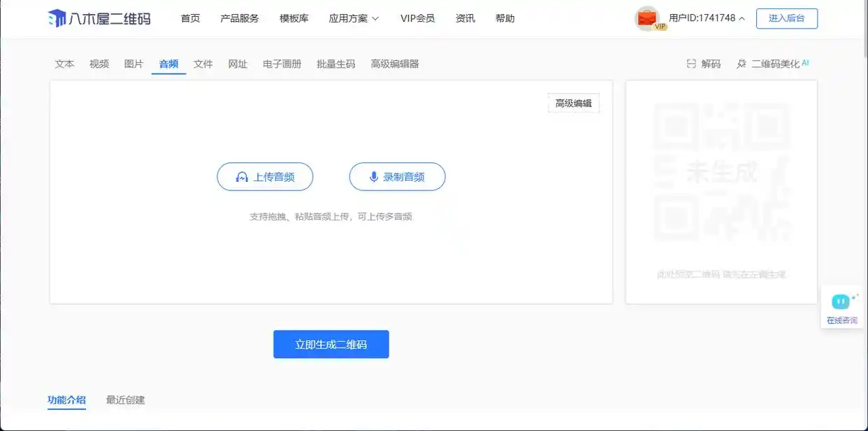
Task: Click the 二维码美化 magic wand icon
Action: point(742,64)
